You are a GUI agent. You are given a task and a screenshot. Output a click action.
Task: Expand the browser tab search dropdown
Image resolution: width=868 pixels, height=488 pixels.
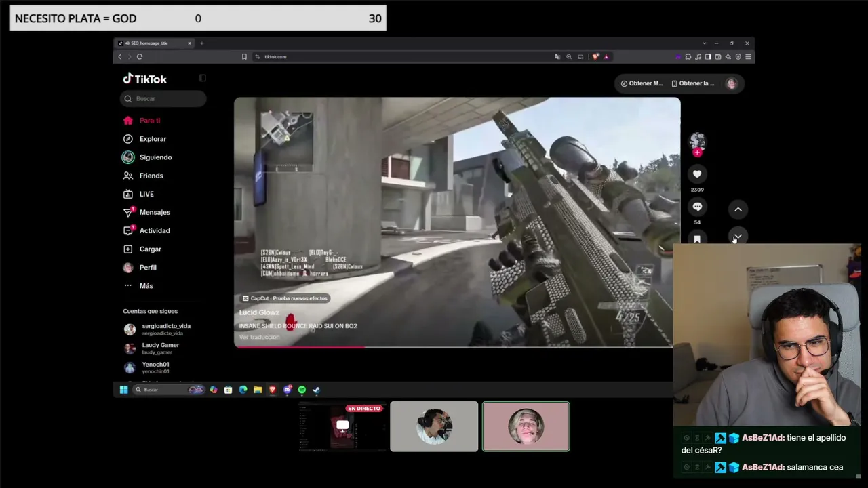pyautogui.click(x=704, y=43)
